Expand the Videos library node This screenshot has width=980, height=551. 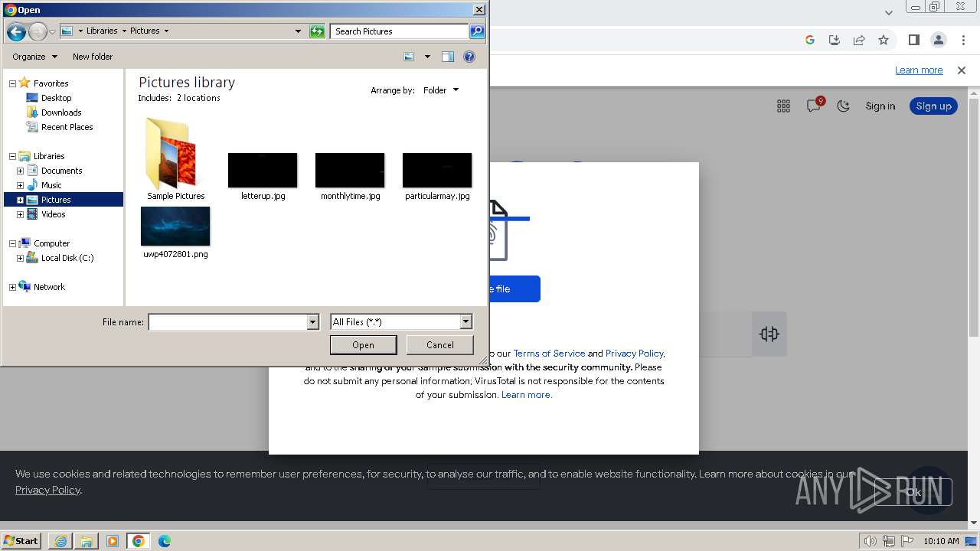click(x=20, y=214)
